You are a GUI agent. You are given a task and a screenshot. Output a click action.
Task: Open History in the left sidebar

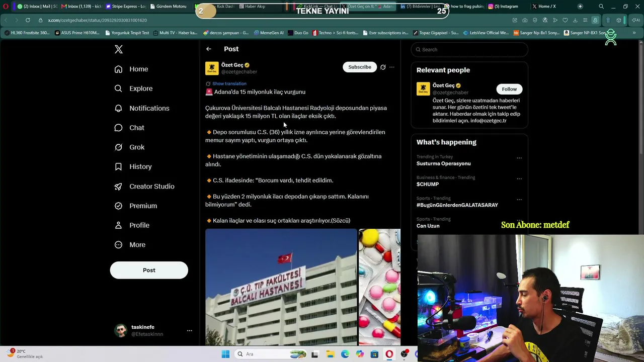tap(133, 166)
